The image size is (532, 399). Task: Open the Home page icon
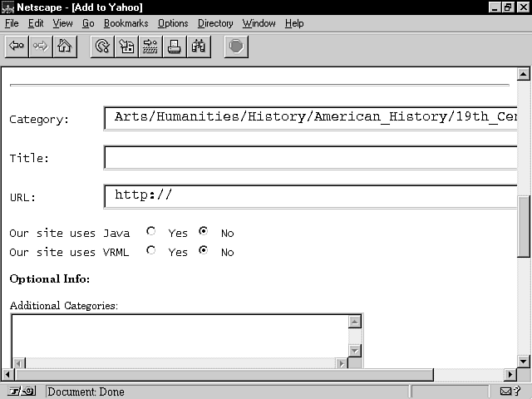pyautogui.click(x=65, y=47)
